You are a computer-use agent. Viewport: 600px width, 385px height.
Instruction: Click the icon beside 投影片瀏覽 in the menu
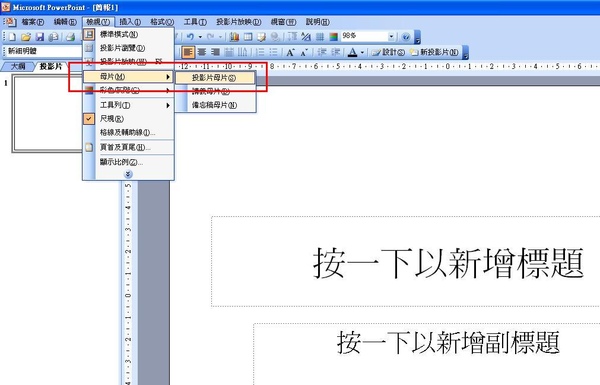click(x=89, y=48)
